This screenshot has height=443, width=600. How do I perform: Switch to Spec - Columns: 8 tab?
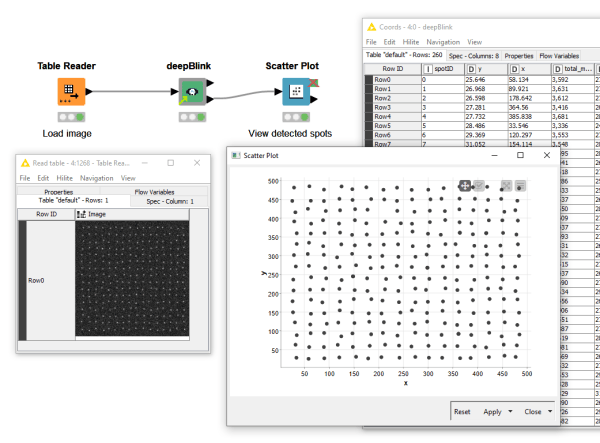tap(474, 56)
